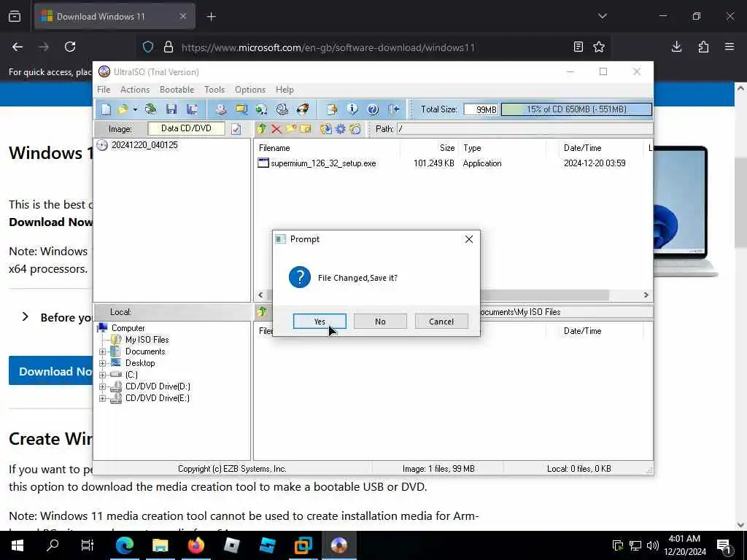This screenshot has height=560, width=747.
Task: Expand the CD/DVD Drive(E:) tree node
Action: pos(102,399)
